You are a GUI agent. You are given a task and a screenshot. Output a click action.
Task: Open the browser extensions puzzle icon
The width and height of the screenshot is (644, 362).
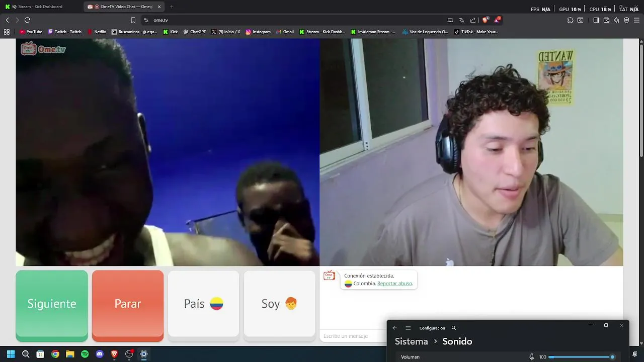tap(570, 20)
